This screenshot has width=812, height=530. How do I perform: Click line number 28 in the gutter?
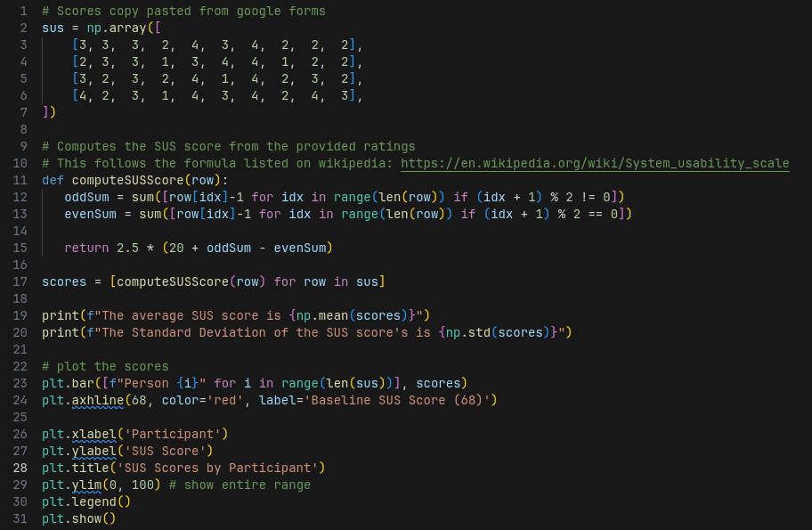[x=20, y=468]
